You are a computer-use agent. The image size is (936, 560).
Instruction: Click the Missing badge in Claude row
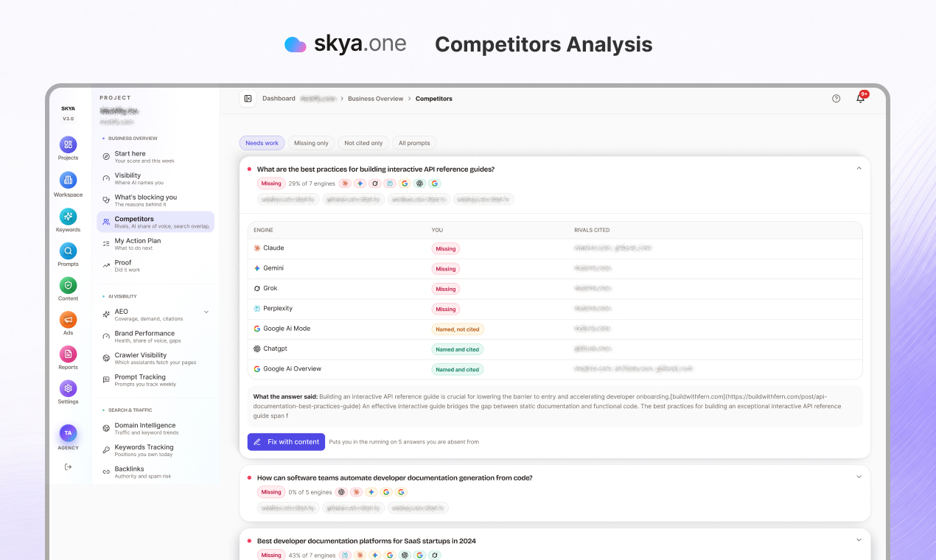[x=446, y=249]
